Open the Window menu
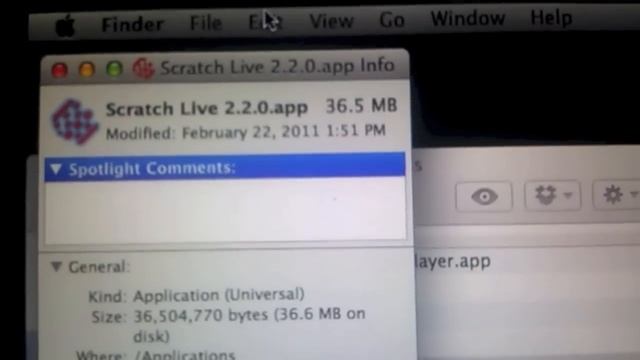Viewport: 640px width, 360px height. click(x=468, y=18)
